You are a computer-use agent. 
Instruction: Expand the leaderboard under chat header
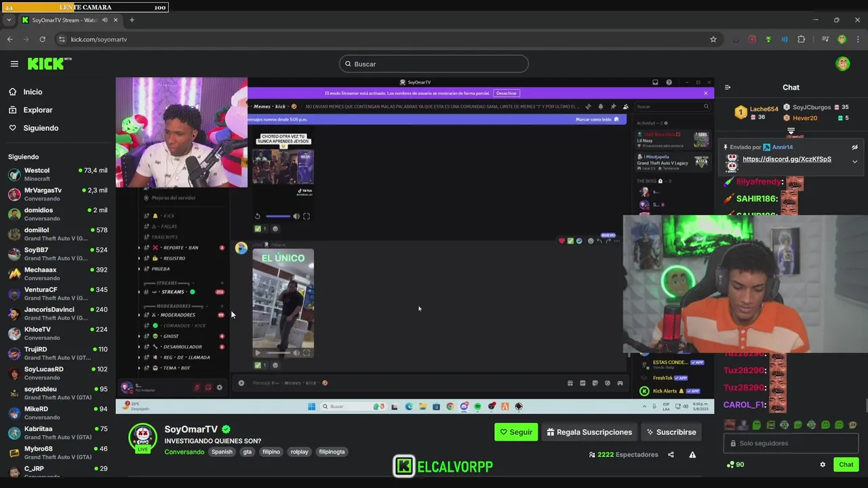click(791, 131)
